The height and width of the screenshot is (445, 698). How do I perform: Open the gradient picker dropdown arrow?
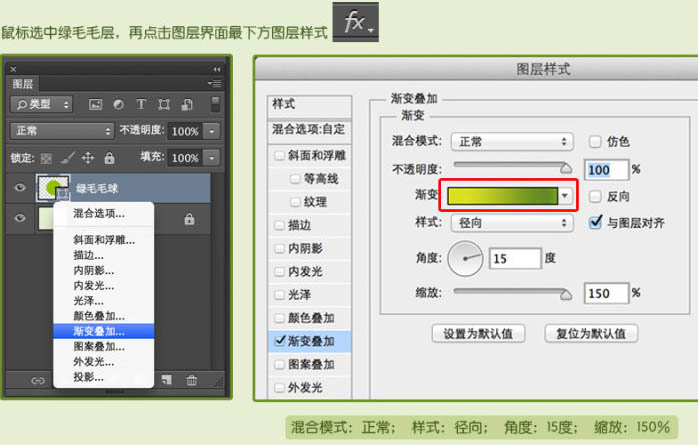(x=565, y=196)
